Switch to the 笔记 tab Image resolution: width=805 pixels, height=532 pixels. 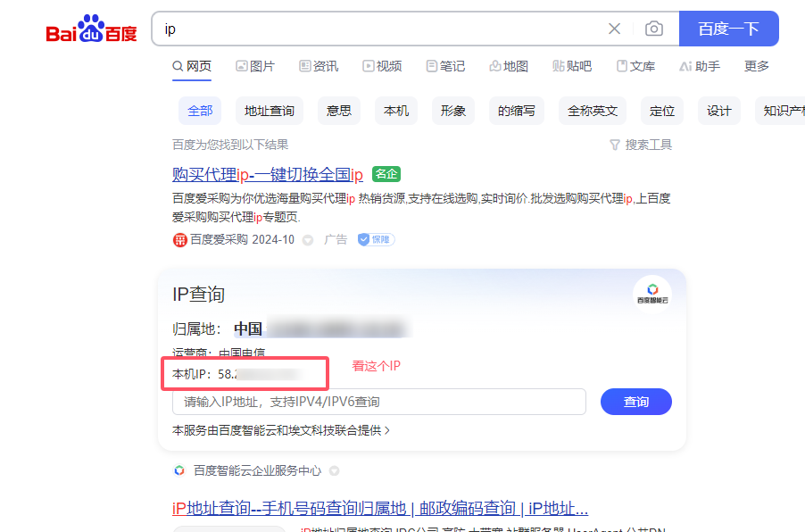[445, 66]
